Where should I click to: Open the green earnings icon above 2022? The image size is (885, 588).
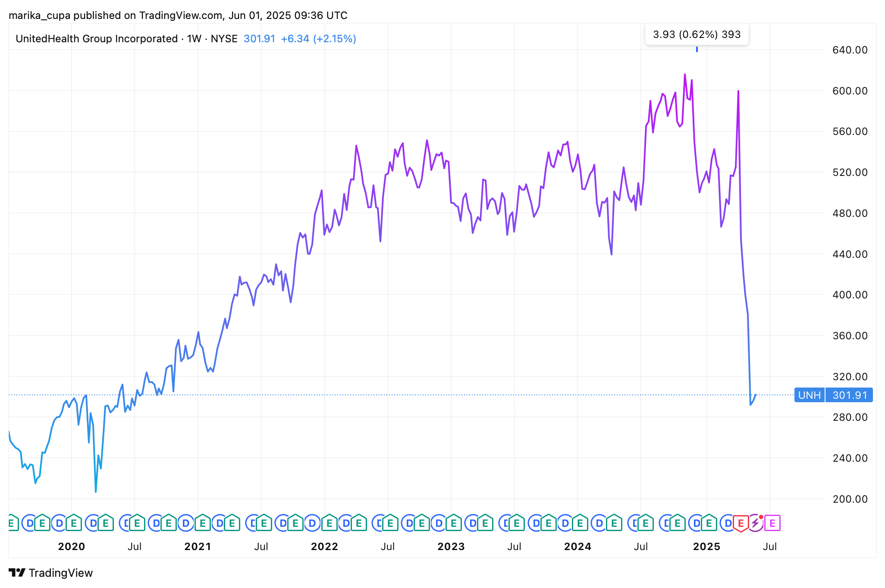(329, 523)
